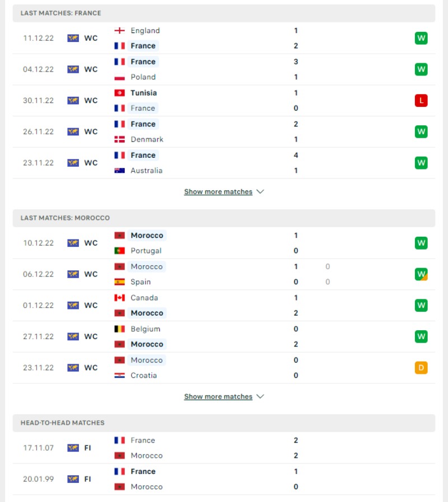This screenshot has width=448, height=502.
Task: Click the Portugal flag icon
Action: click(x=119, y=251)
